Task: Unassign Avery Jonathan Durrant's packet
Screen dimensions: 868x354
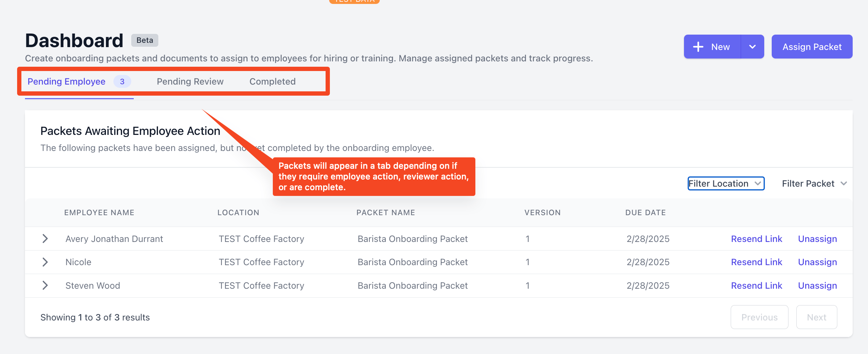Action: pos(817,239)
